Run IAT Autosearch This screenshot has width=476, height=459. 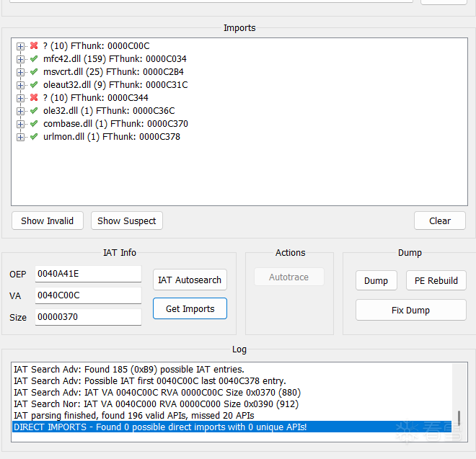pyautogui.click(x=190, y=280)
